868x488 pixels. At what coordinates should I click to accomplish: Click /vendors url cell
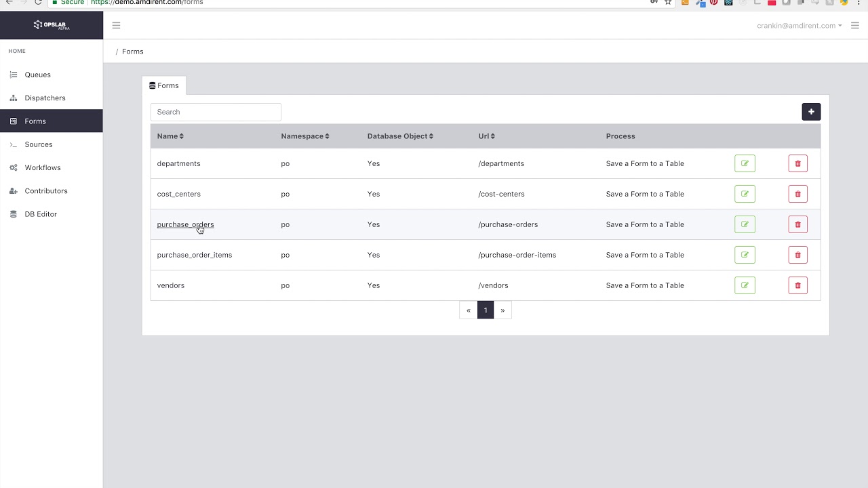point(493,285)
